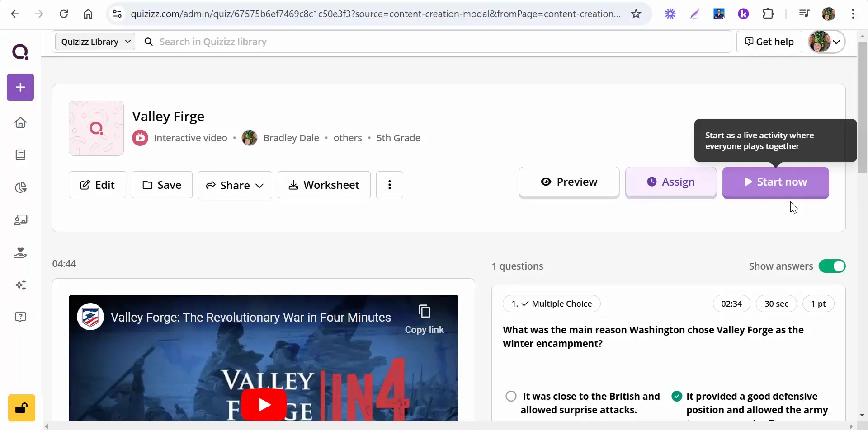The height and width of the screenshot is (430, 868).
Task: Open the Valley Forge video title link
Action: (x=251, y=317)
